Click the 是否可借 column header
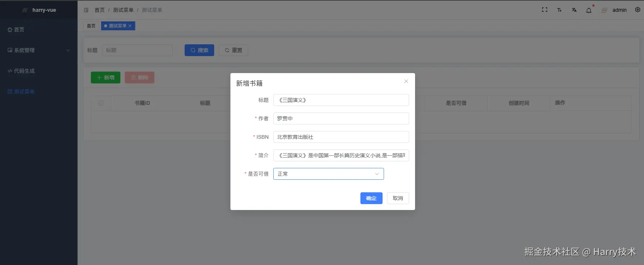The width and height of the screenshot is (644, 265). (x=456, y=103)
